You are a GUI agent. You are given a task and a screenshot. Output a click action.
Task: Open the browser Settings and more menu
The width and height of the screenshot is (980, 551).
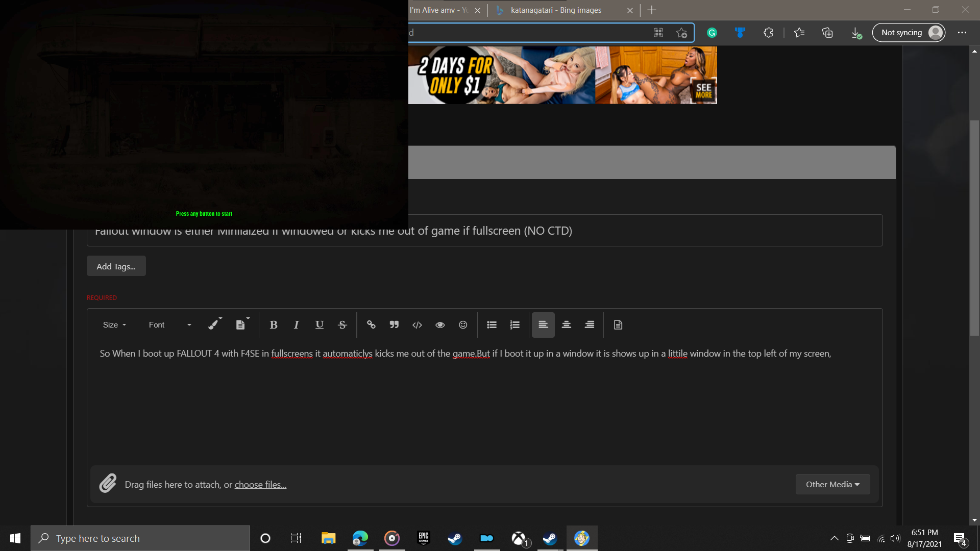point(962,33)
